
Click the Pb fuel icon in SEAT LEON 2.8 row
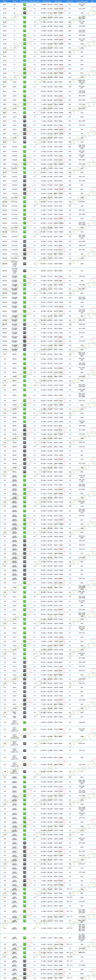click(x=25, y=113)
